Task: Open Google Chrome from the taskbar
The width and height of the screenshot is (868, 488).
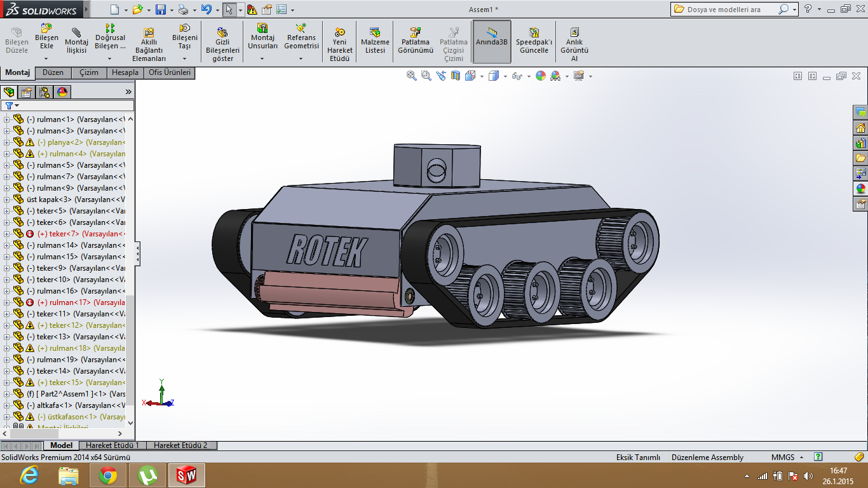Action: click(x=108, y=475)
